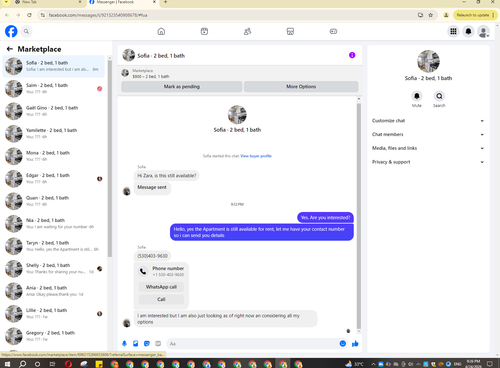Open the account profile menu
Image resolution: width=500 pixels, height=368 pixels.
(x=483, y=32)
